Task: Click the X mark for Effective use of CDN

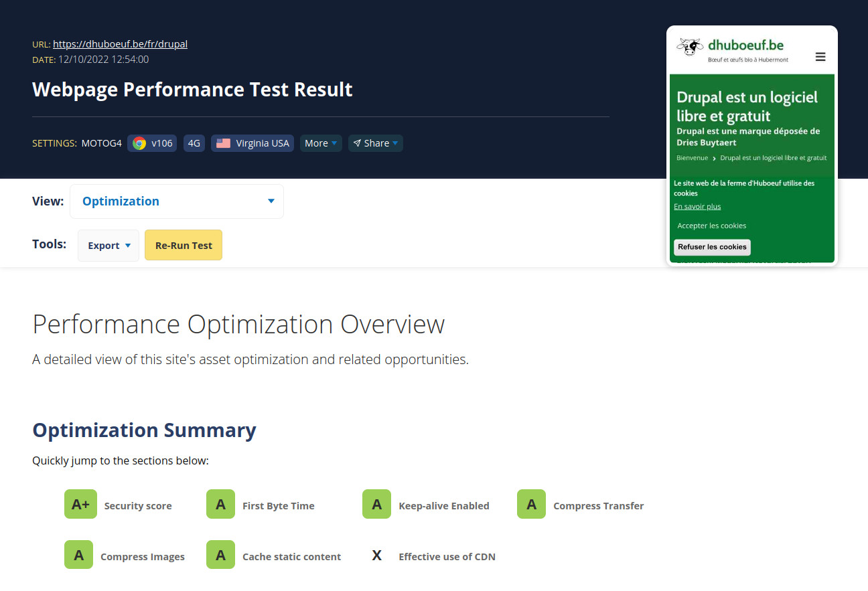Action: (376, 555)
